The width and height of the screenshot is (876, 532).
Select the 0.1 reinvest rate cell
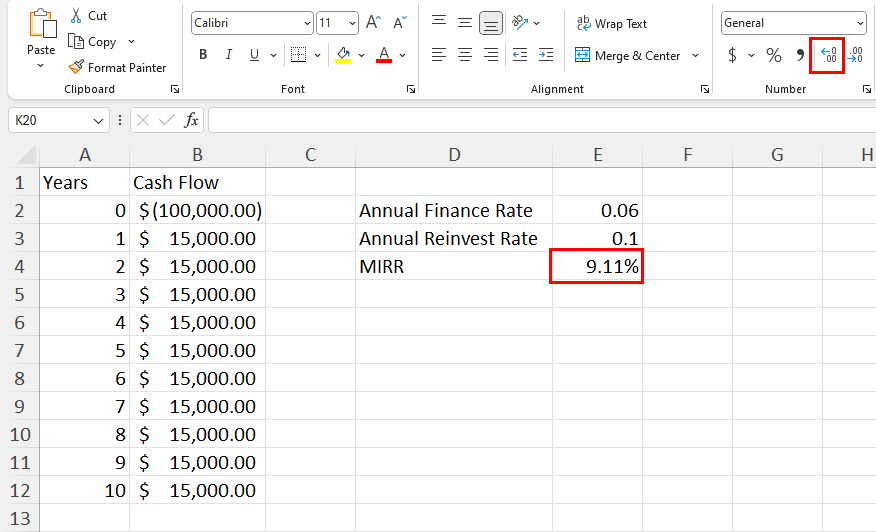pyautogui.click(x=597, y=239)
